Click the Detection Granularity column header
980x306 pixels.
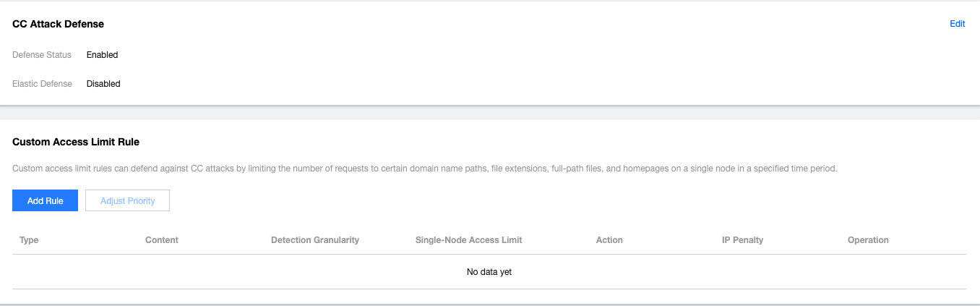(314, 240)
